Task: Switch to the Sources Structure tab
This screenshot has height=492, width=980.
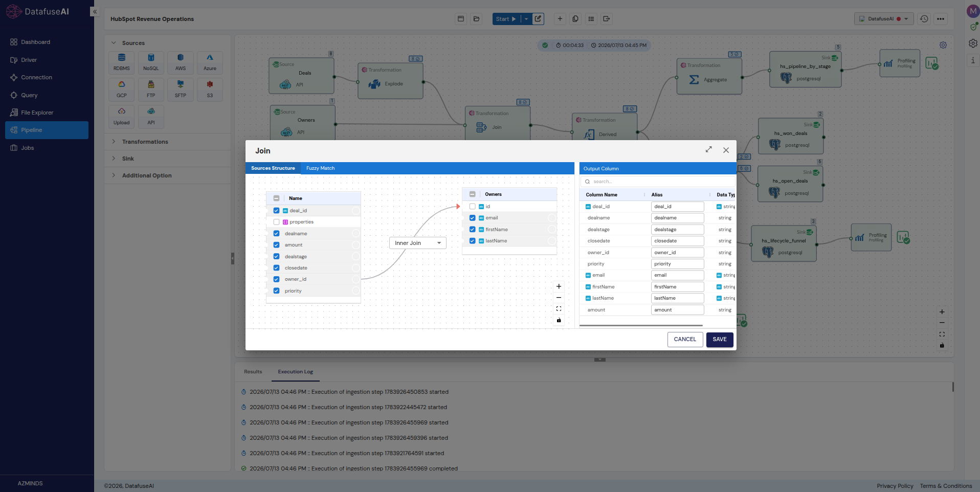Action: 273,168
